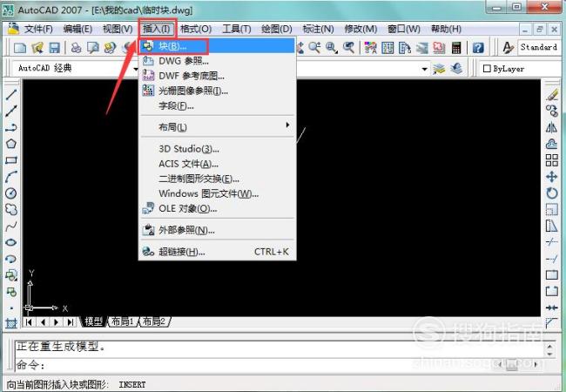Screen dimensions: 566x392
Task: Choose 外部参照(N)... menu entry
Action: tap(218, 230)
